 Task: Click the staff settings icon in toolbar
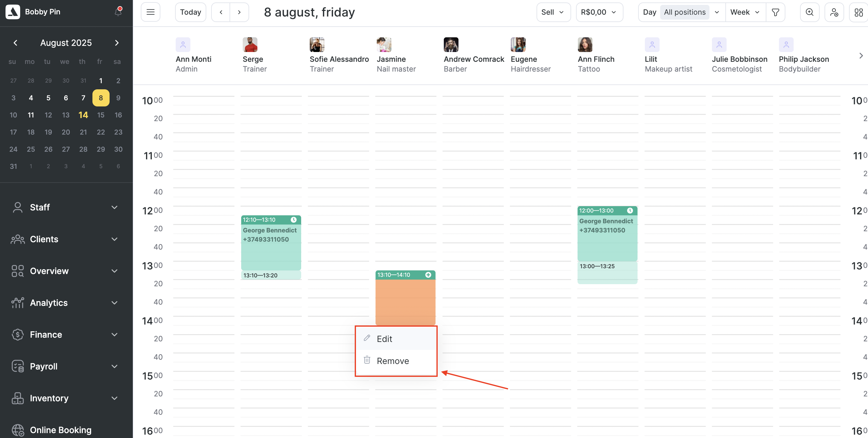click(834, 12)
